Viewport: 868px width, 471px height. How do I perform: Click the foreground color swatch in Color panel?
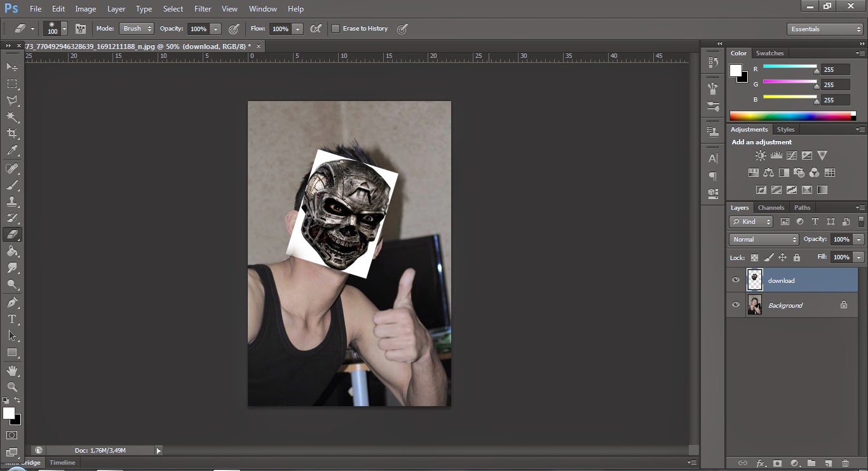point(736,71)
